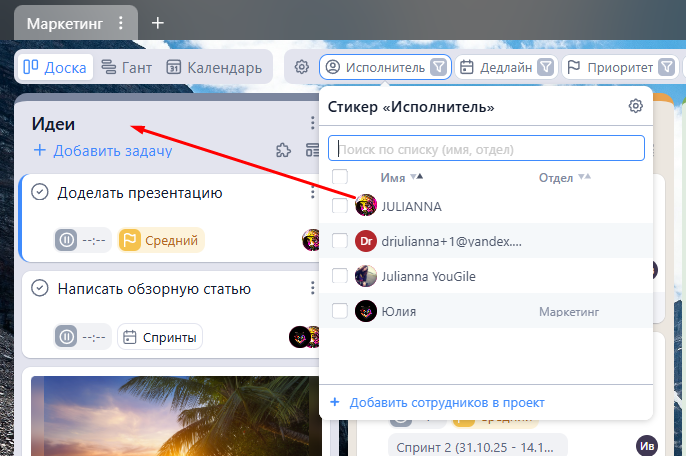This screenshot has height=456, width=686.
Task: Click the Julianna YouGile avatar
Action: (366, 276)
